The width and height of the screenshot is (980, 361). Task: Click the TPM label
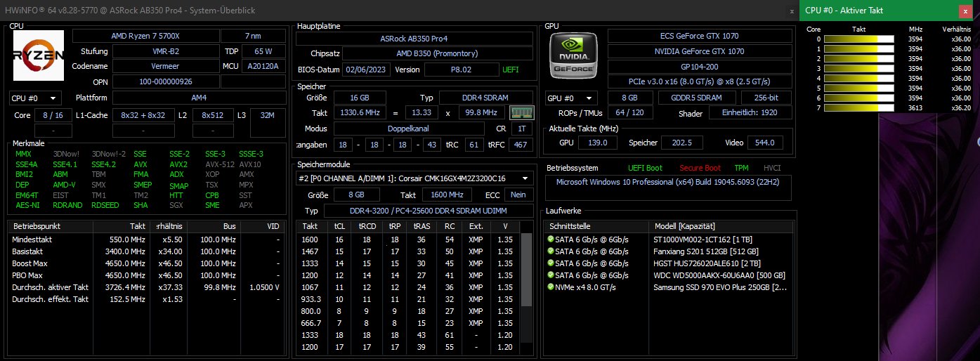point(742,168)
